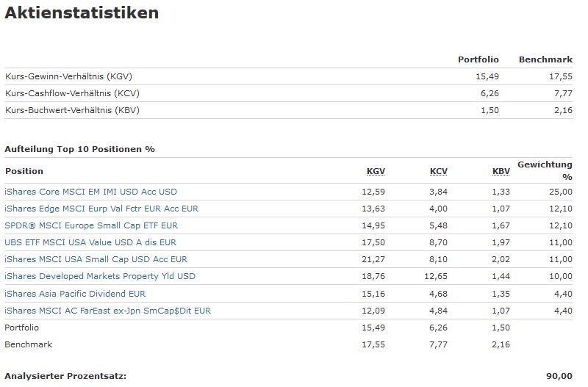Click the Kurs-Gewinn-Verhältnis (KGV) row label
588x387 pixels.
pyautogui.click(x=68, y=76)
